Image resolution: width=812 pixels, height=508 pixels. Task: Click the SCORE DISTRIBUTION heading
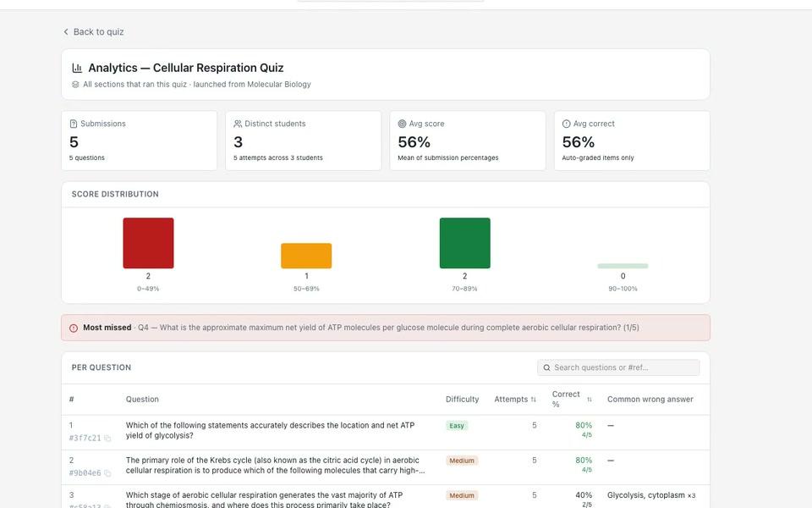[x=115, y=195]
